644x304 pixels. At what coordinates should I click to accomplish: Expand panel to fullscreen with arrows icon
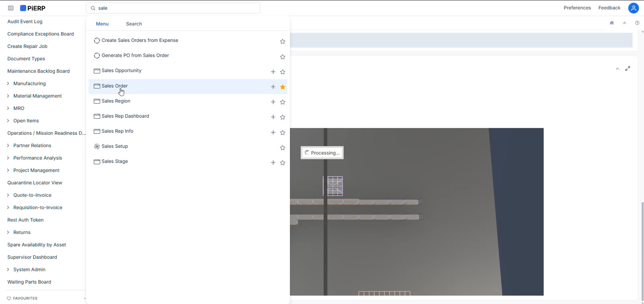coord(627,69)
